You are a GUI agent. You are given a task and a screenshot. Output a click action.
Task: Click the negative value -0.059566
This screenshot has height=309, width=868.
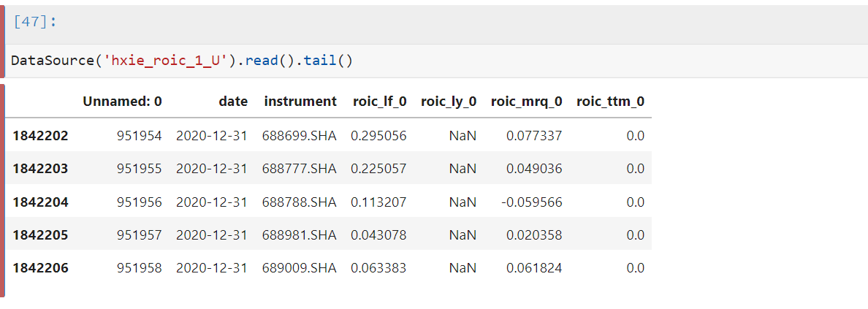pyautogui.click(x=530, y=202)
